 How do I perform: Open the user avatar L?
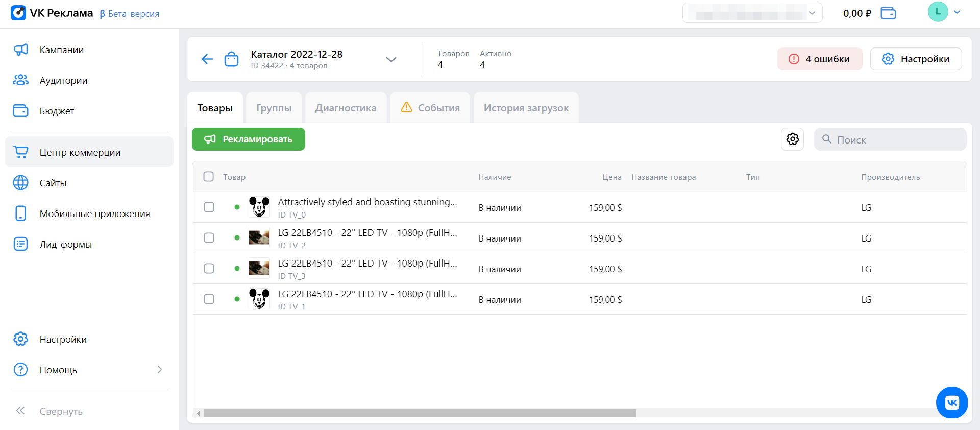point(938,12)
